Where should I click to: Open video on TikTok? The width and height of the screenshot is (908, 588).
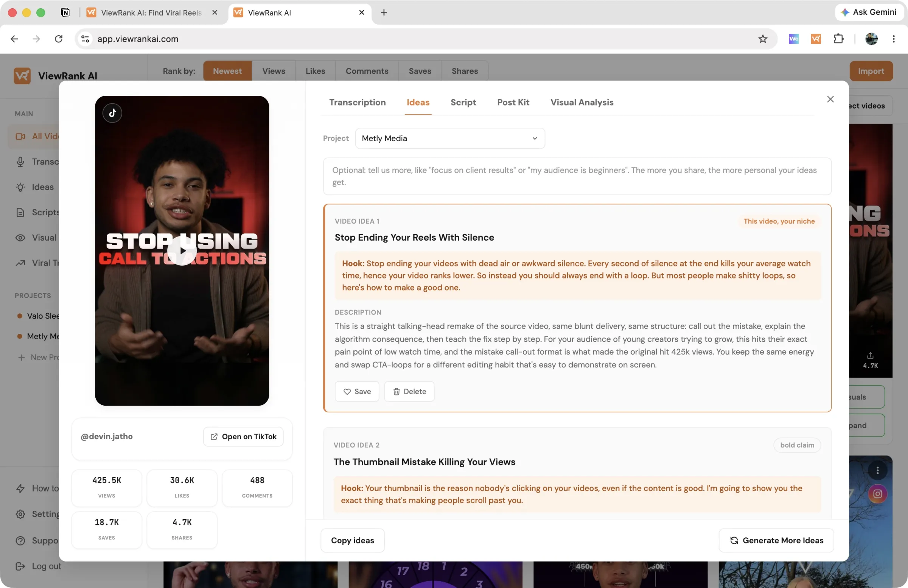click(x=243, y=436)
